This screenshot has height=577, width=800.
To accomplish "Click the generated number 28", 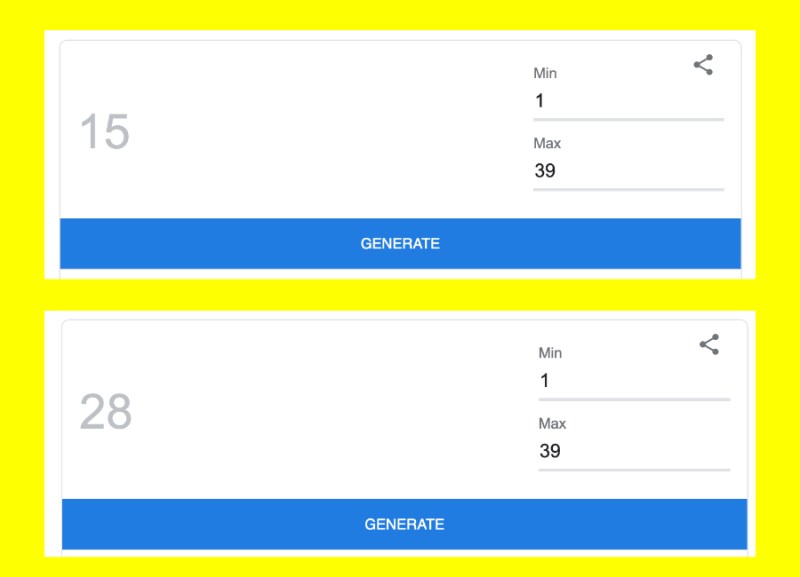I will point(105,412).
